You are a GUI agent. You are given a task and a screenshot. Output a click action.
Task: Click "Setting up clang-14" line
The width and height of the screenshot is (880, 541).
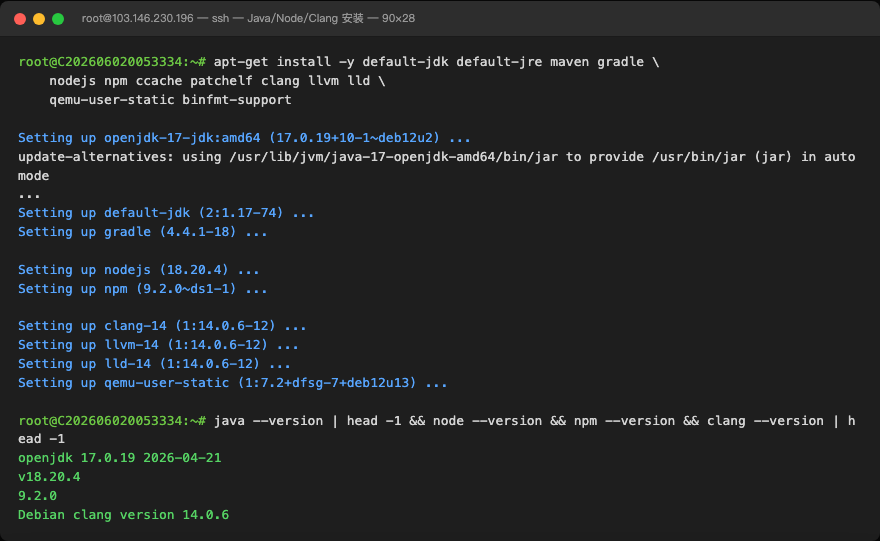(x=162, y=326)
